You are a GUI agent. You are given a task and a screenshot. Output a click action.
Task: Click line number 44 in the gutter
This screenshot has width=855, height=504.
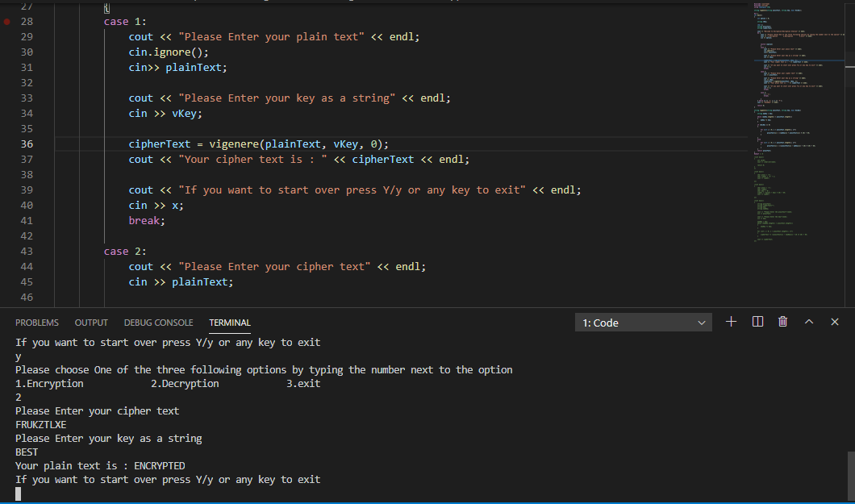click(27, 266)
